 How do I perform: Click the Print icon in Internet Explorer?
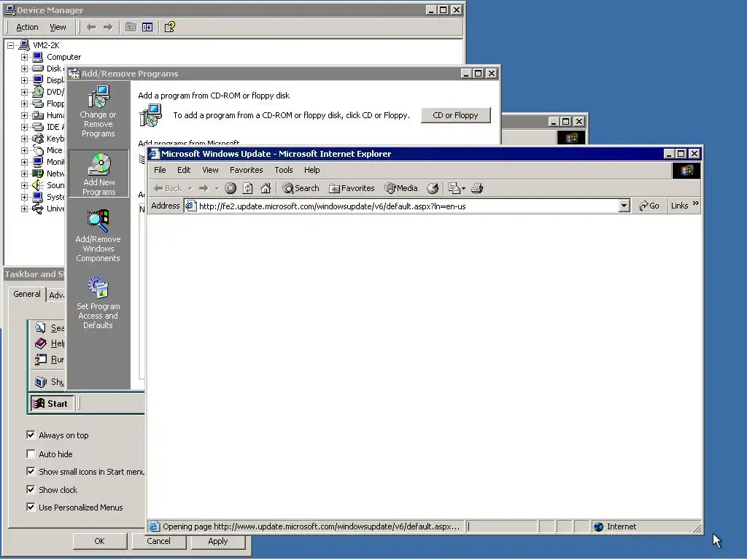coord(477,188)
